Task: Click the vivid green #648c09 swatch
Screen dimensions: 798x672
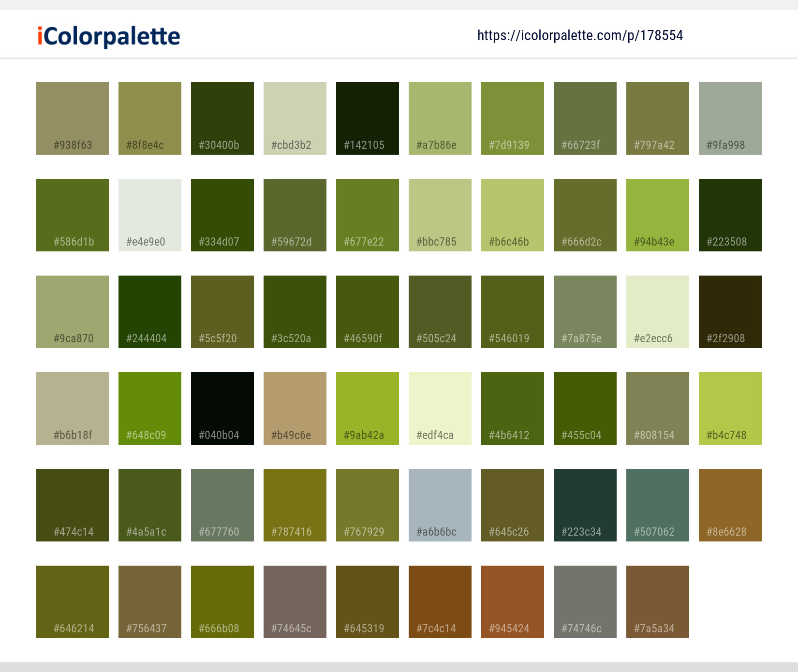Action: [x=150, y=409]
